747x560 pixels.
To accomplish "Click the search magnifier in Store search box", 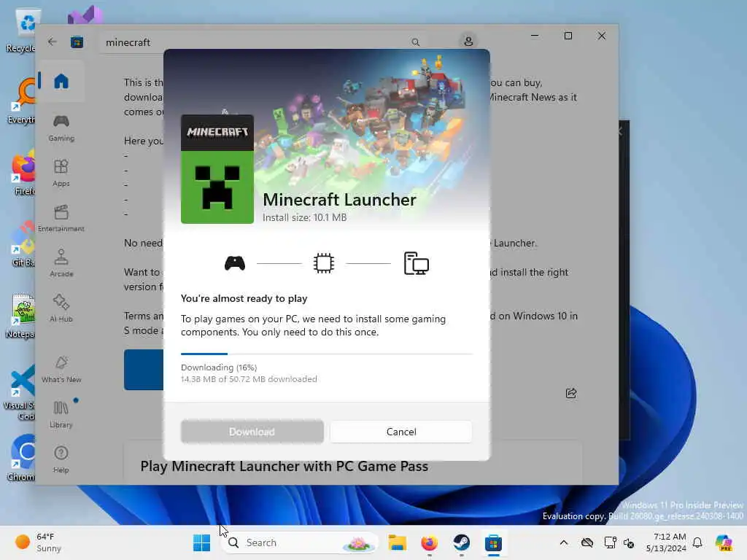I will (x=415, y=42).
